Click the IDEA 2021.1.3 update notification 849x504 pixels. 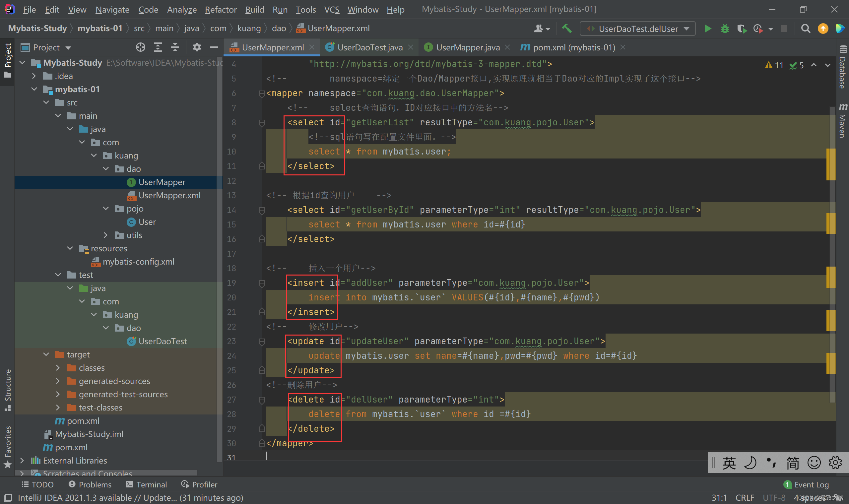[130, 498]
